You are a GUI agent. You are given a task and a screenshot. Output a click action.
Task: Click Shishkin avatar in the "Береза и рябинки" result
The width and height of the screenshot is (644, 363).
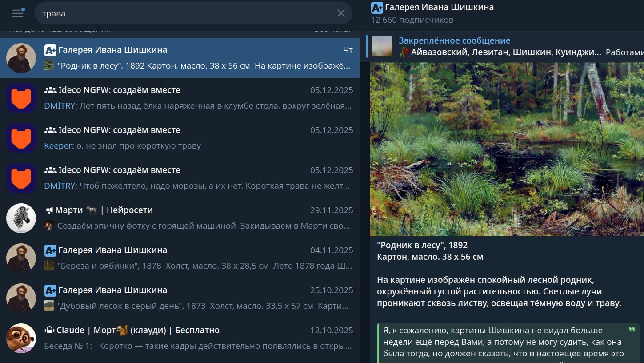(x=21, y=258)
